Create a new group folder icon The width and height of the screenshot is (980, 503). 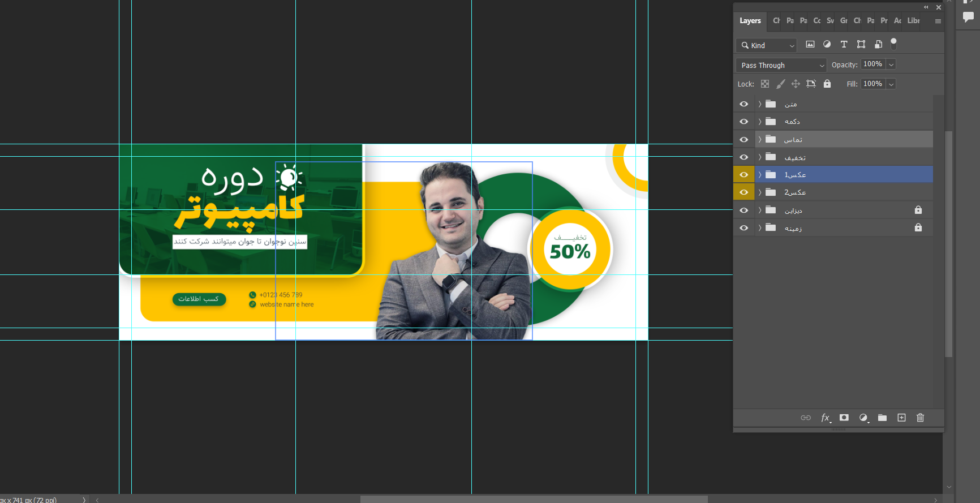(x=882, y=418)
